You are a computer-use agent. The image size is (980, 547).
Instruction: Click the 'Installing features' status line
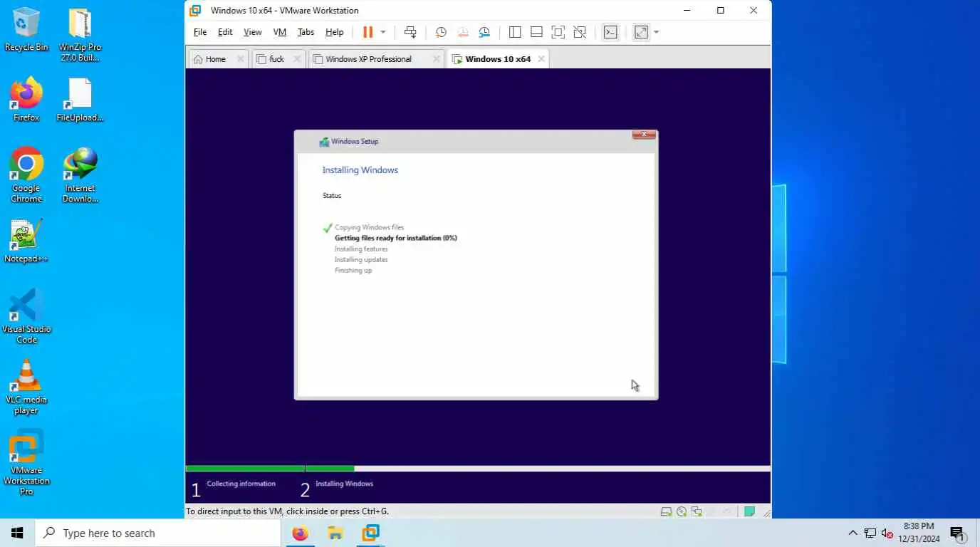click(x=361, y=249)
